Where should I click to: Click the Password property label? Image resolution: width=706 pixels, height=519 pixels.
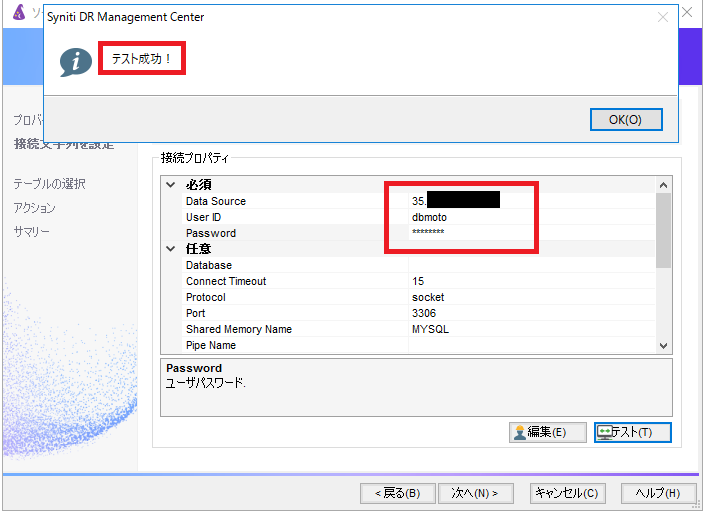click(211, 233)
